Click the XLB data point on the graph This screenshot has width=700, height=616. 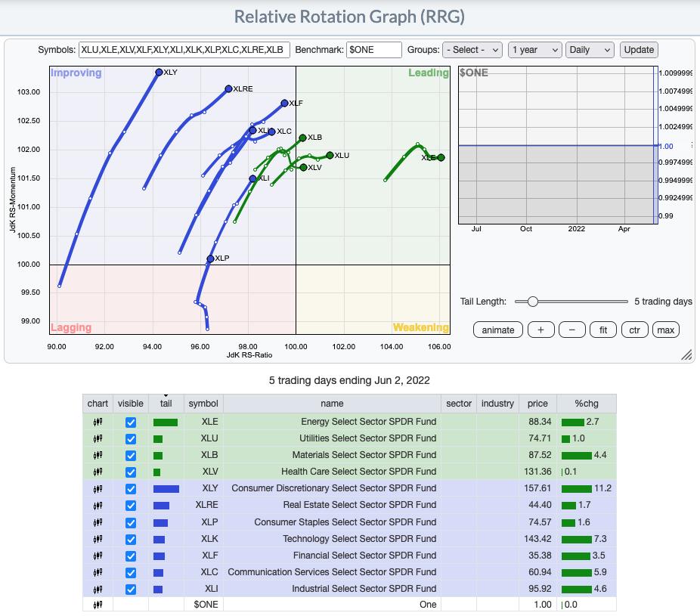[x=302, y=138]
